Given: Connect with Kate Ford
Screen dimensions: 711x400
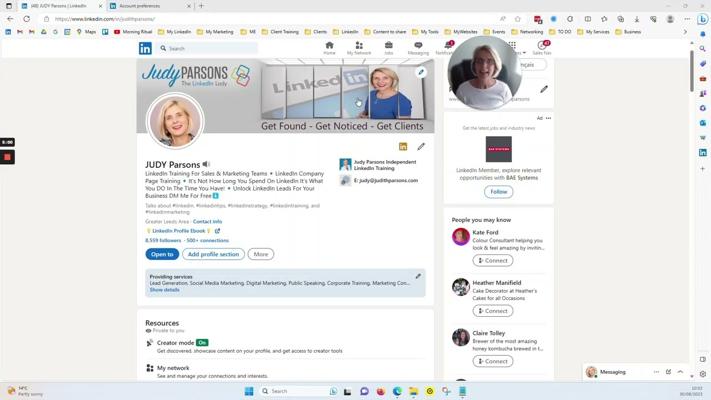Looking at the screenshot, I should coord(493,261).
